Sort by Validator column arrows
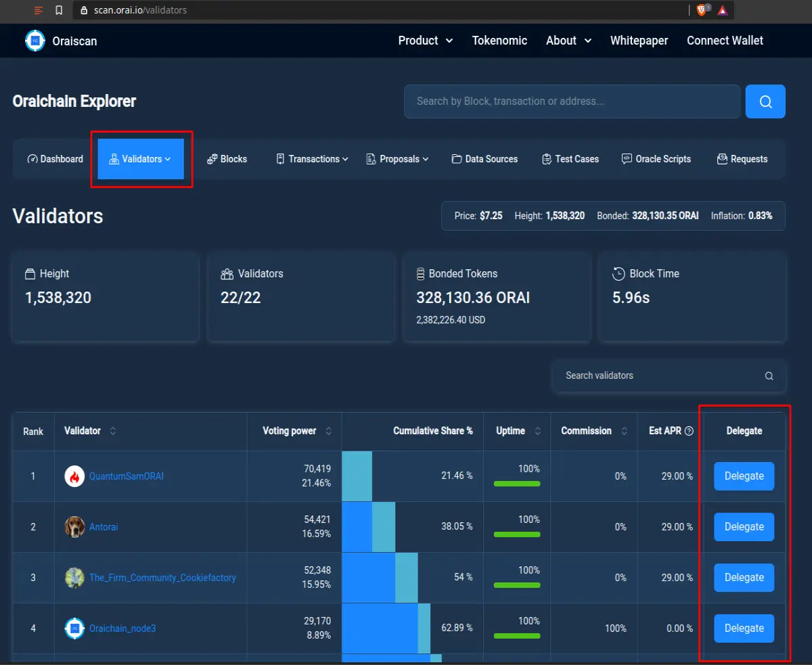This screenshot has width=812, height=665. (112, 431)
